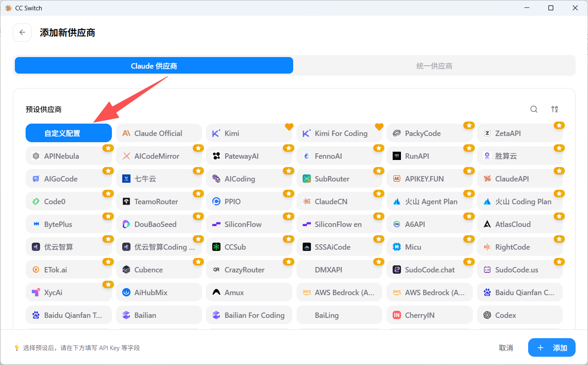
Task: Select the Baidu Qianfan C... preset
Action: pyautogui.click(x=520, y=292)
